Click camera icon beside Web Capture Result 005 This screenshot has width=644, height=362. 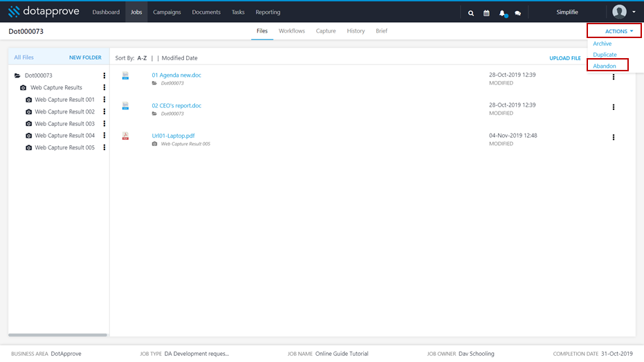coord(29,147)
